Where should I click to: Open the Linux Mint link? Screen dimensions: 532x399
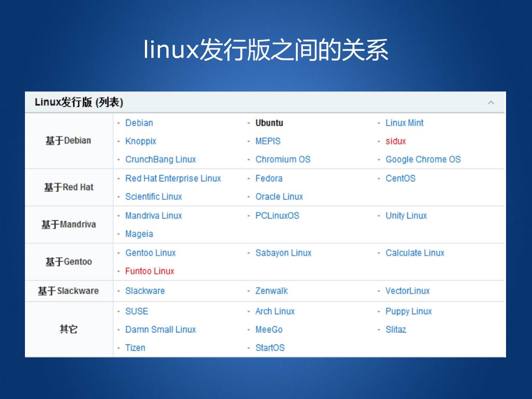(404, 123)
